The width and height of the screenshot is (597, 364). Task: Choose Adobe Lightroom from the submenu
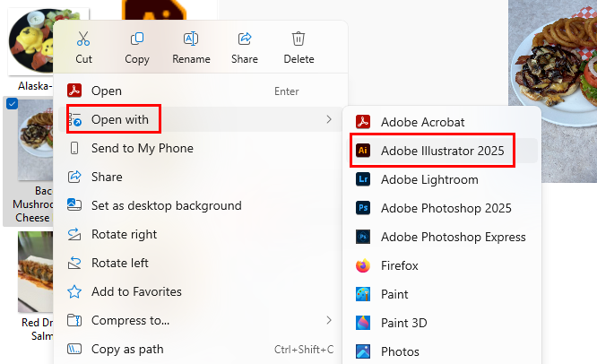(442, 179)
